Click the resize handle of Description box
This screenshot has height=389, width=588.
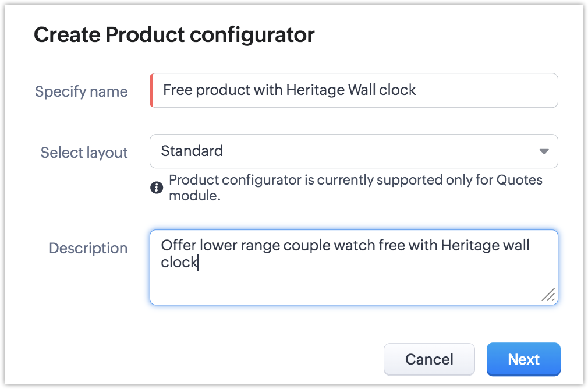pyautogui.click(x=548, y=295)
